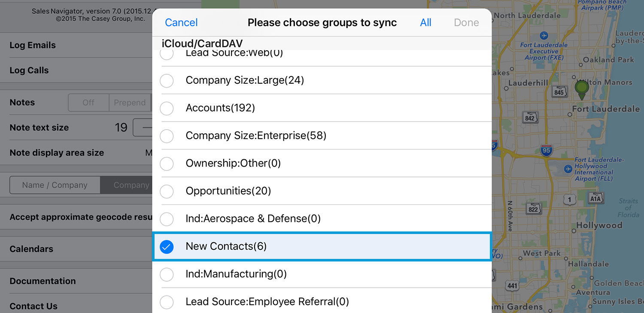
Task: Click the Interstate 95 highway shield
Action: tap(546, 151)
